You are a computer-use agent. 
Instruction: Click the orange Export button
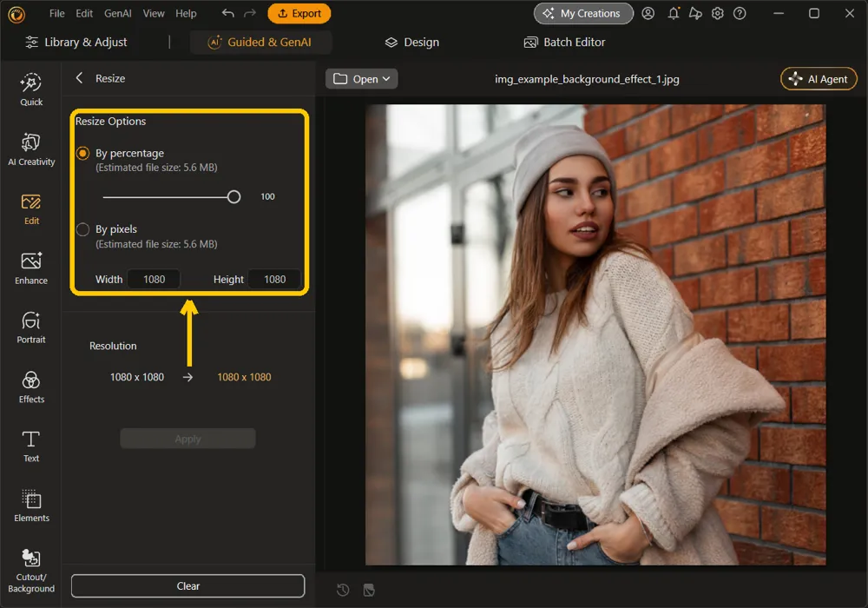[299, 13]
